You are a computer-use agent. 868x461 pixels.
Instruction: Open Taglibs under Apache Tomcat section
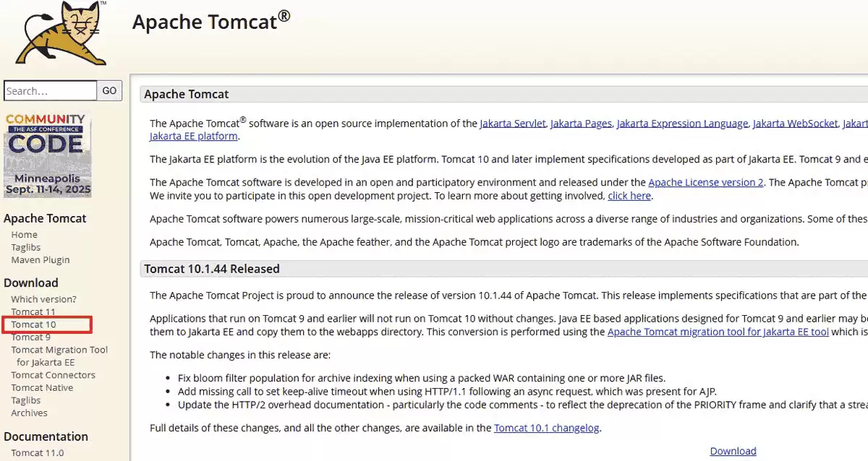(x=26, y=247)
